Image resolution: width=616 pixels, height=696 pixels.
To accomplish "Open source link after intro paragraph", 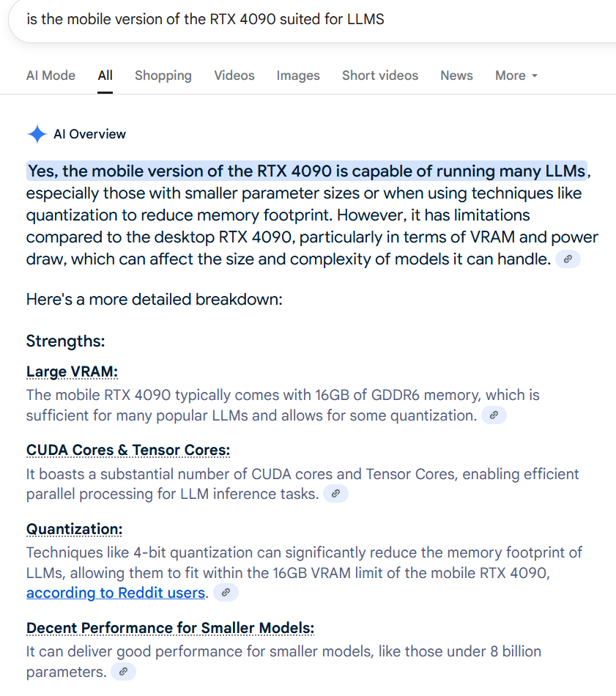I will coord(568,259).
